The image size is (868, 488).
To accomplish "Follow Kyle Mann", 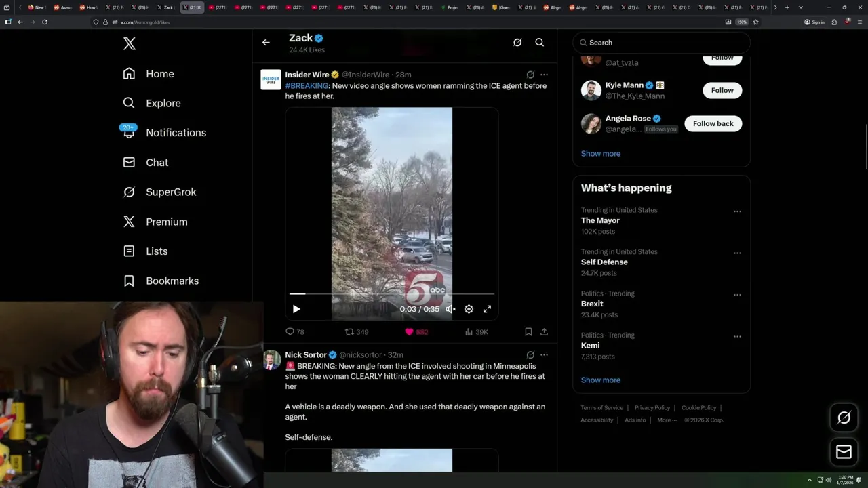I will point(722,90).
